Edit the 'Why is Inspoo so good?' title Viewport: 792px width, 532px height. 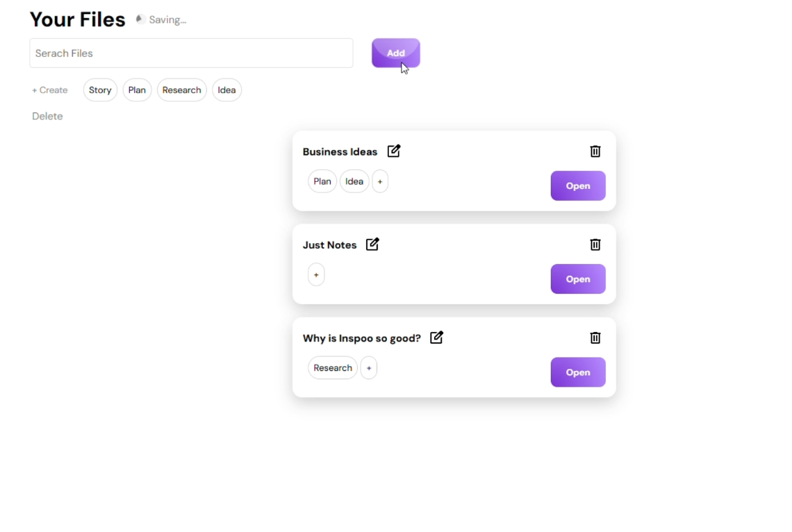(436, 337)
